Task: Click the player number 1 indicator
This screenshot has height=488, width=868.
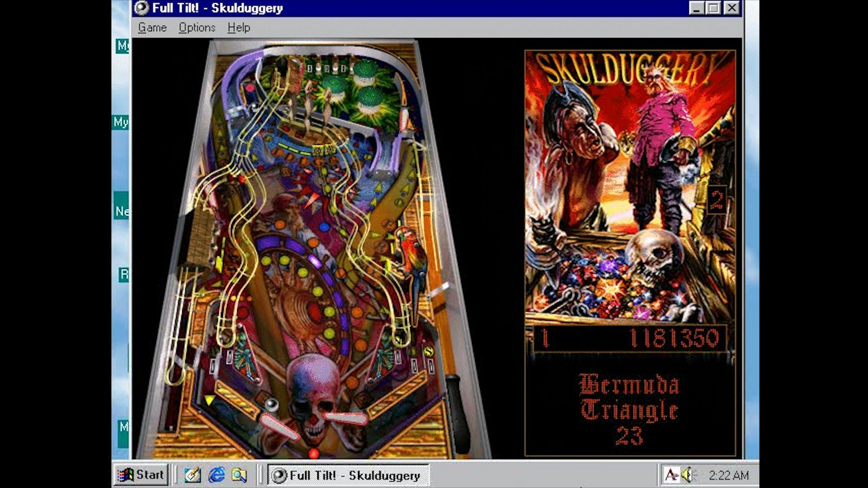Action: click(x=545, y=338)
